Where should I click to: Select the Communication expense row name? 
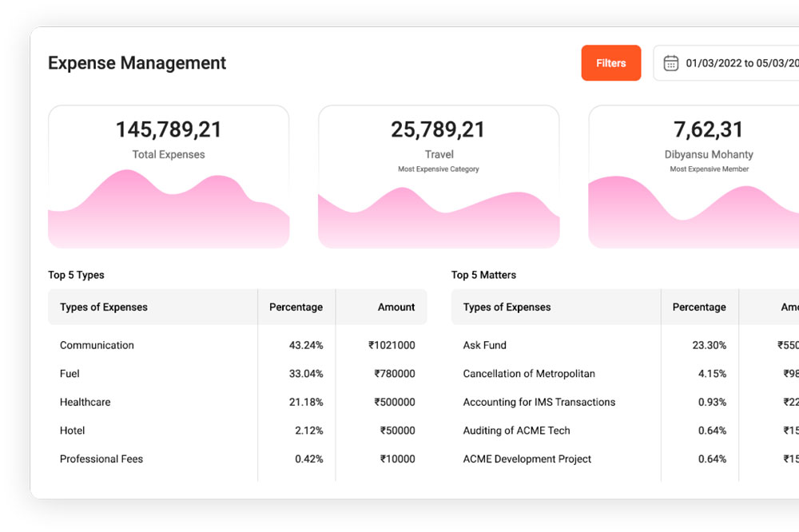97,346
